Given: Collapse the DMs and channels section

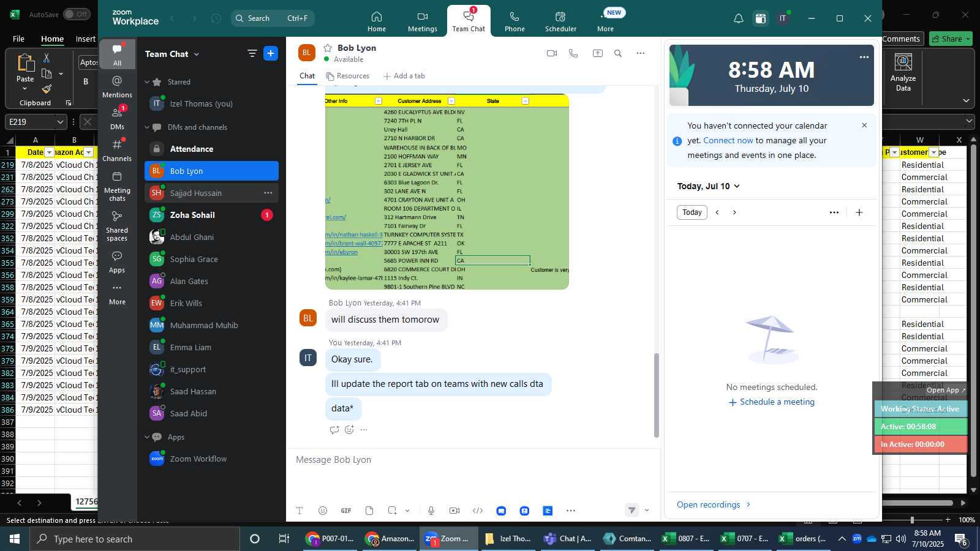Looking at the screenshot, I should pyautogui.click(x=147, y=127).
